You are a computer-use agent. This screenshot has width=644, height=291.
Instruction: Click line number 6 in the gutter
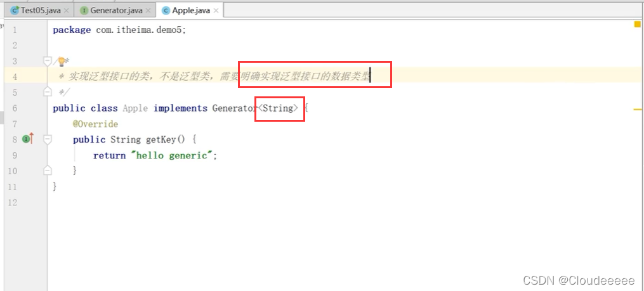pos(15,108)
